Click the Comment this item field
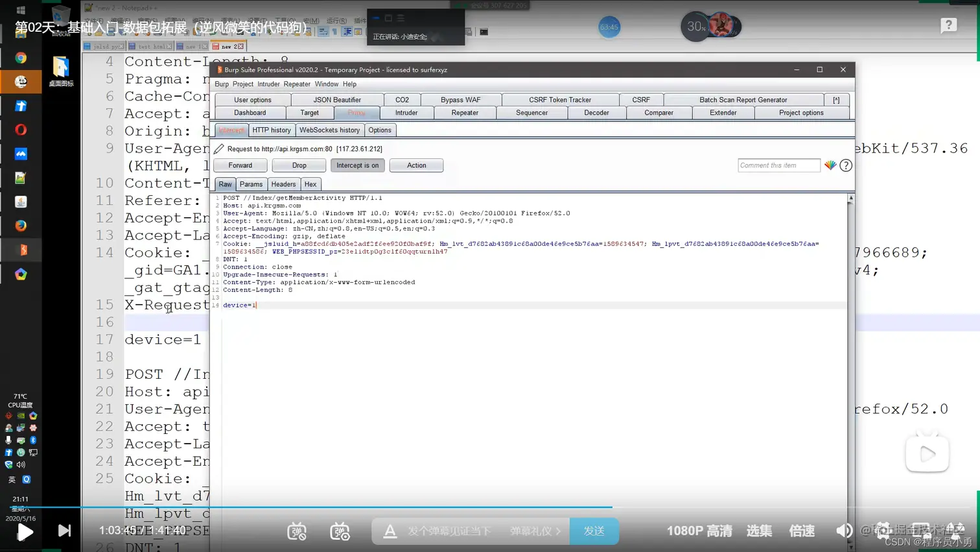The width and height of the screenshot is (980, 552). (x=779, y=165)
